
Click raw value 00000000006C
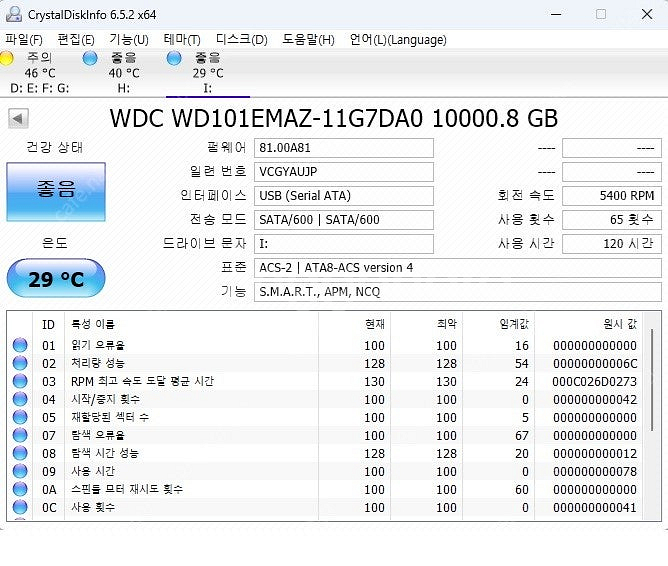(x=595, y=363)
